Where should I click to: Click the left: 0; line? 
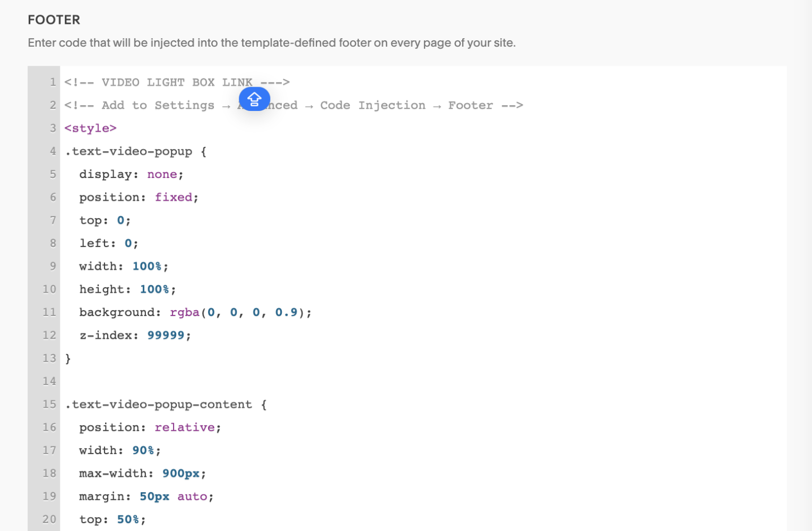click(x=109, y=243)
